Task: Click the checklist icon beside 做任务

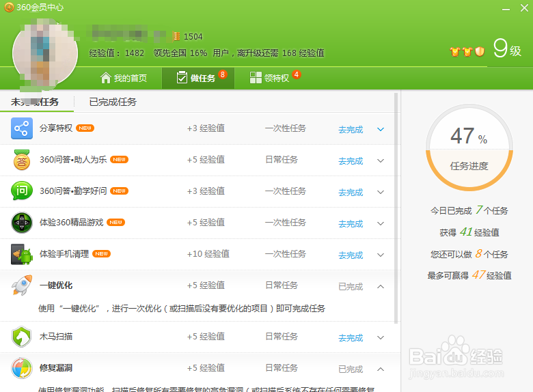Action: 182,77
